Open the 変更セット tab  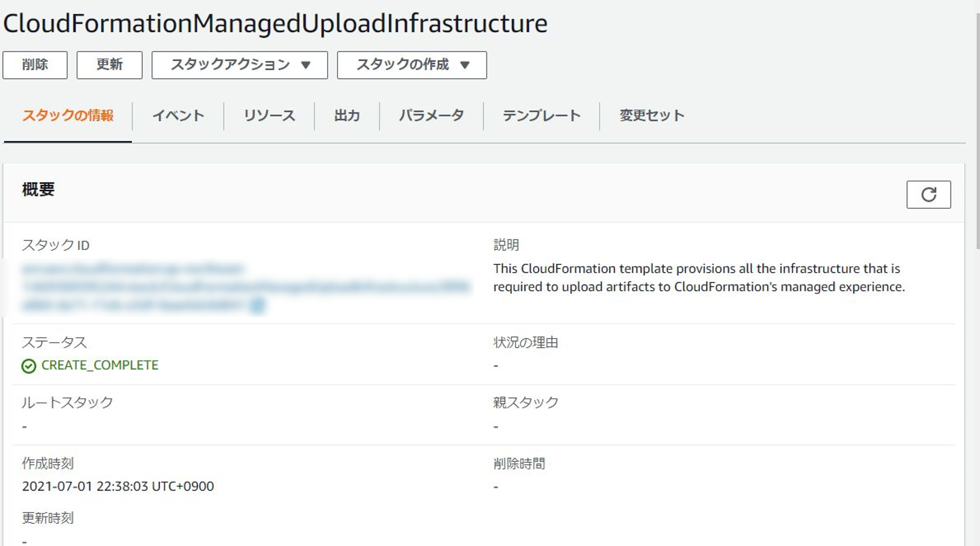pos(652,116)
